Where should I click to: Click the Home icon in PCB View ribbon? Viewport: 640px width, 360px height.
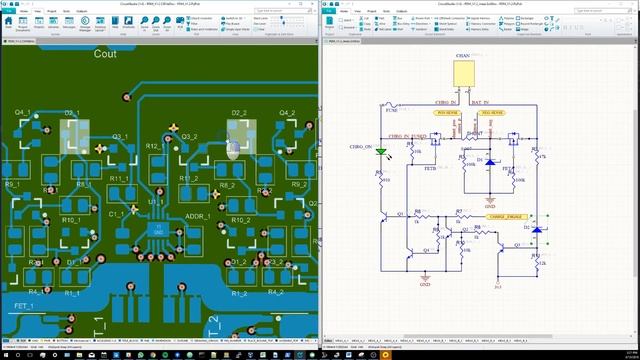click(8, 23)
